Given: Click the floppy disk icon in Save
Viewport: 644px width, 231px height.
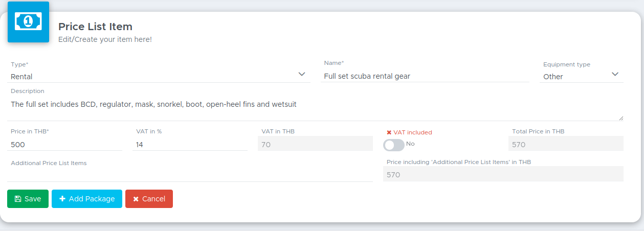Looking at the screenshot, I should [18, 199].
